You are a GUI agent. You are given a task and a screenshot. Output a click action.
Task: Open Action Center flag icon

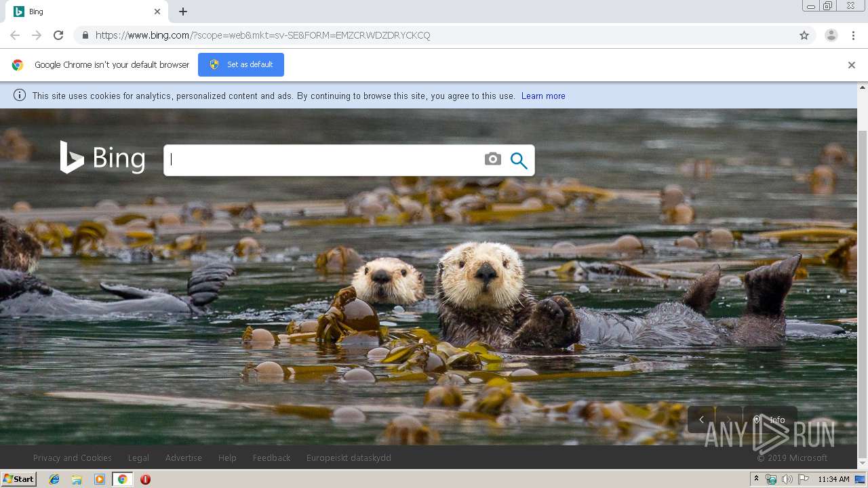point(802,479)
